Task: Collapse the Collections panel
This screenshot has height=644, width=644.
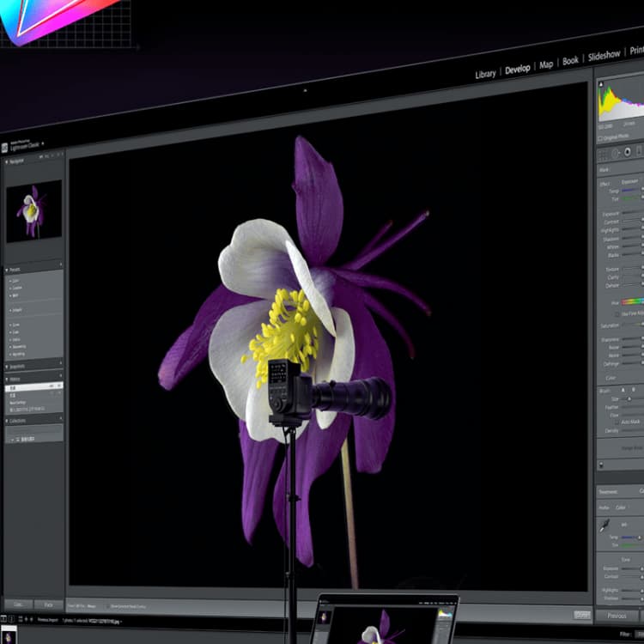Action: (7, 421)
